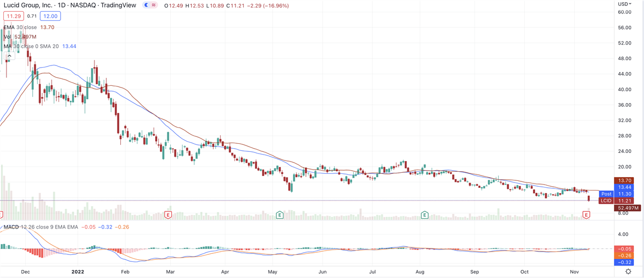Click the 2022 label on time axis
644x278 pixels.
tap(78, 272)
